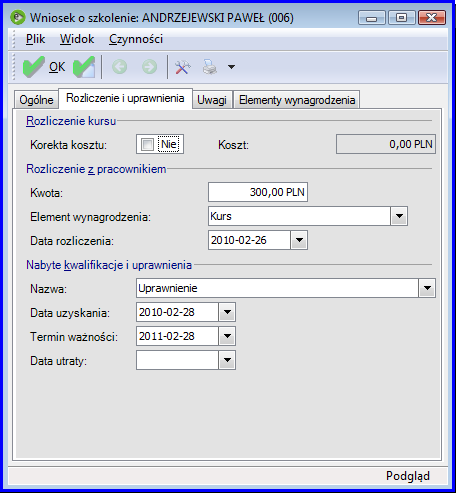Maximize the Wniosek o szkolenie window
The width and height of the screenshot is (456, 493).
tap(401, 17)
